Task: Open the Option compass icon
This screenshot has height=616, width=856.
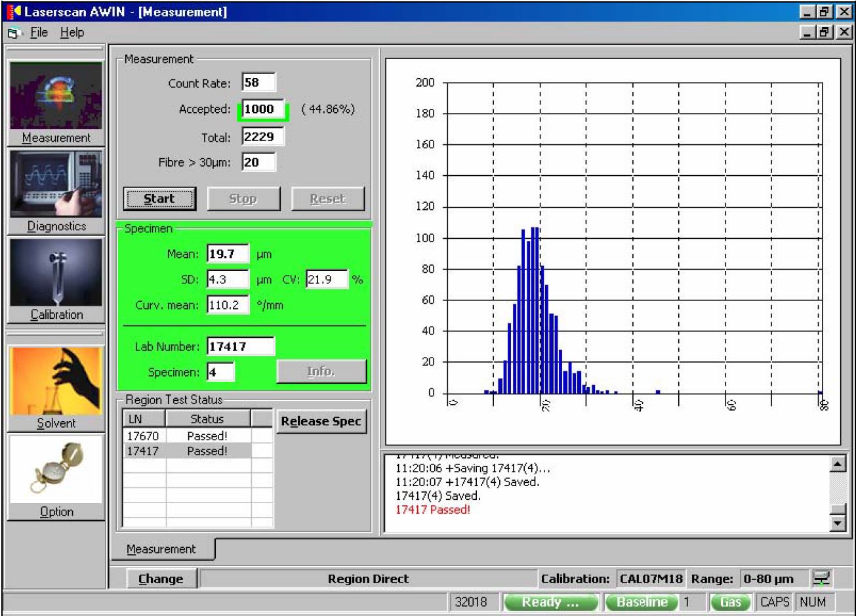Action: point(56,469)
